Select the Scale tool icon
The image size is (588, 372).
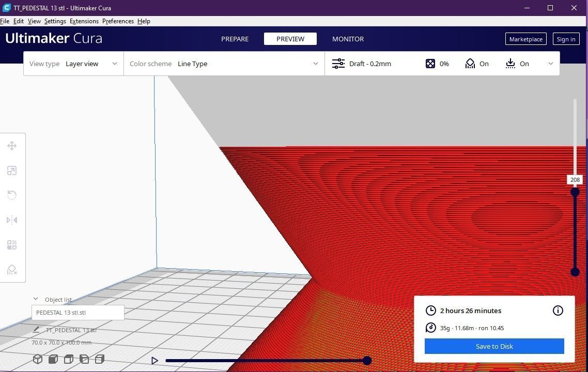click(x=11, y=171)
